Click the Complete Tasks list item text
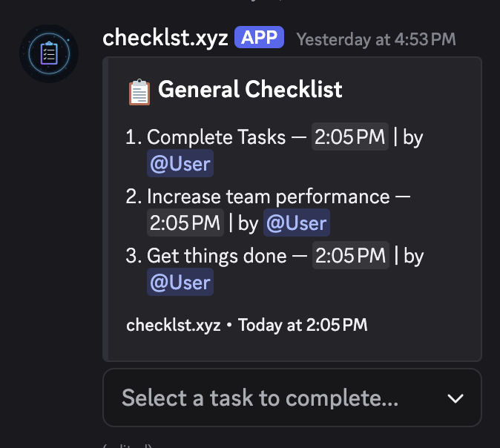The image size is (500, 448). pos(216,137)
